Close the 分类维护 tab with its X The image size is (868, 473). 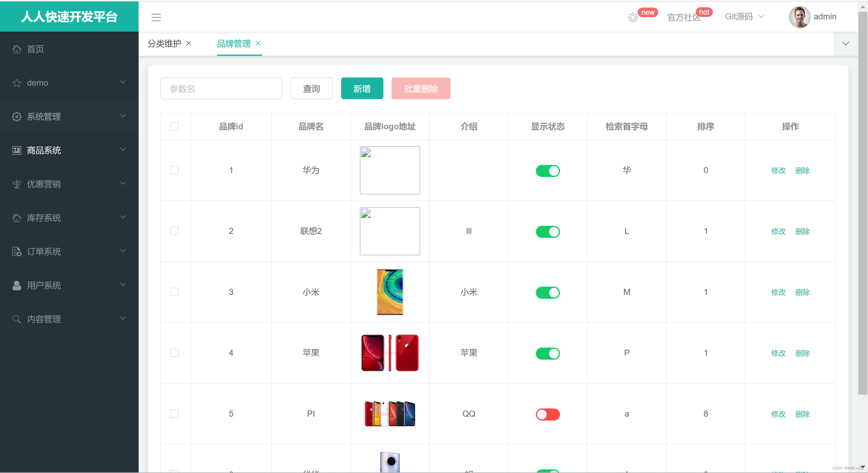(x=189, y=43)
